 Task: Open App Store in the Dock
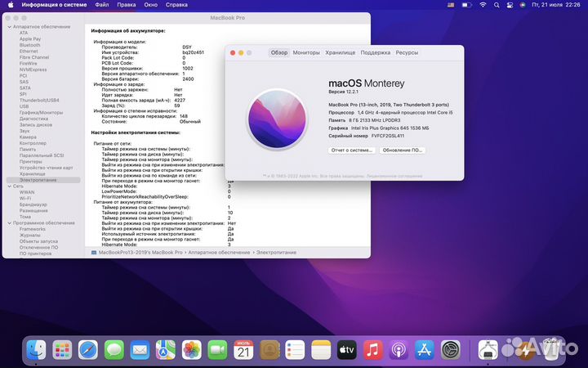[x=425, y=350]
